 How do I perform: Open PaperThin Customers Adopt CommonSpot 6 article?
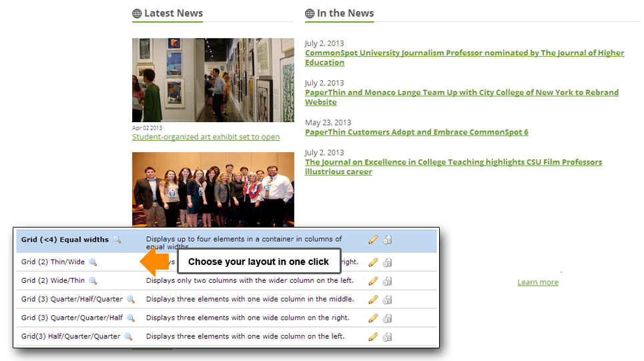click(x=416, y=132)
